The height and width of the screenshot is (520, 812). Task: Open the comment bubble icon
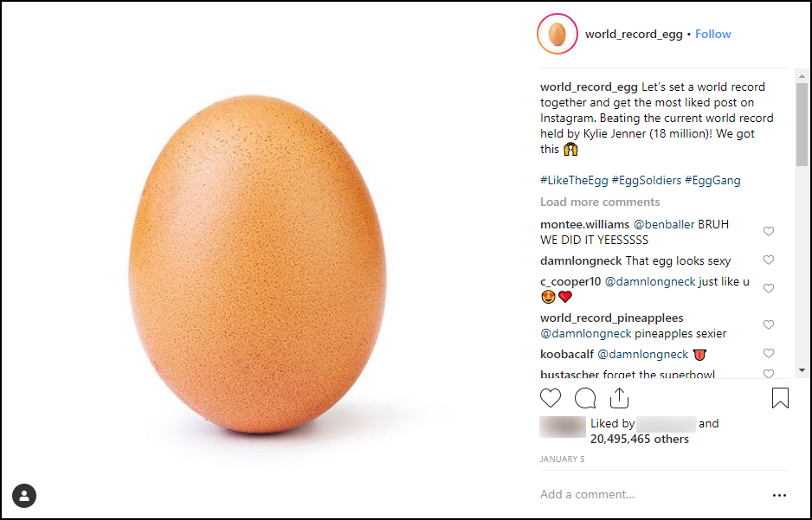pos(585,398)
